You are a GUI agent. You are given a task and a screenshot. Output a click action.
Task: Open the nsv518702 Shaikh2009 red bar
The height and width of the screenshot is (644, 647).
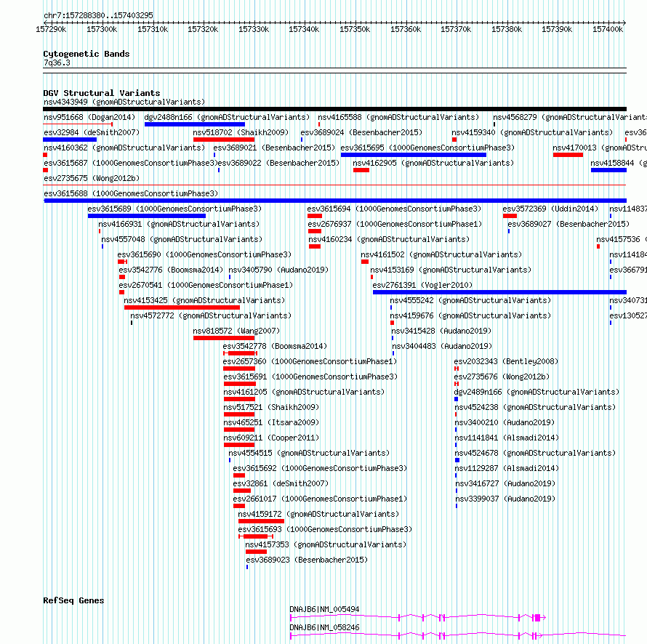[224, 140]
